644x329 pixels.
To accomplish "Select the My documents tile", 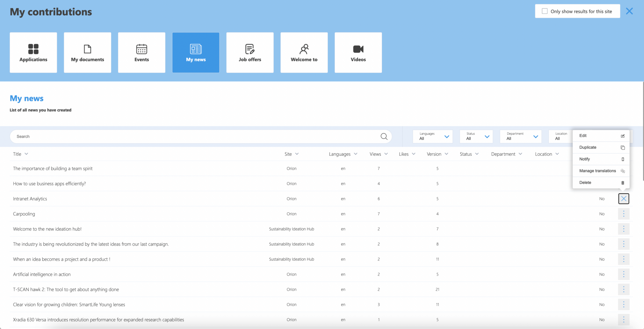I will [x=87, y=52].
